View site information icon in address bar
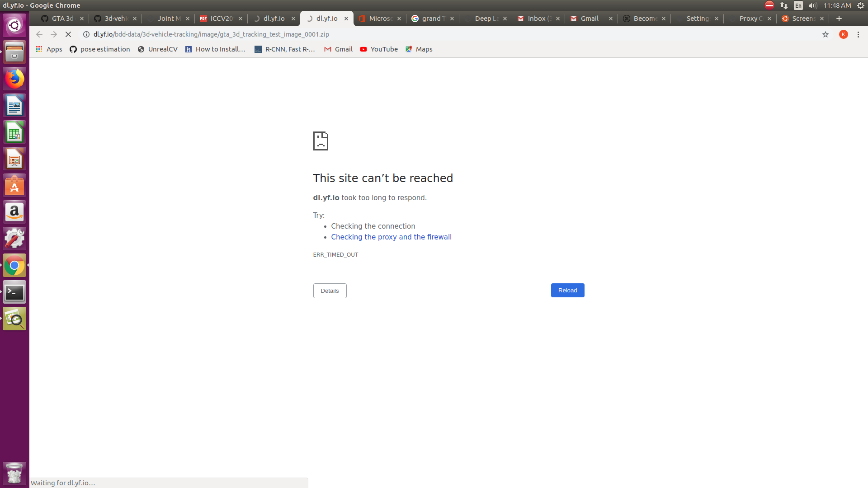 pos(86,34)
